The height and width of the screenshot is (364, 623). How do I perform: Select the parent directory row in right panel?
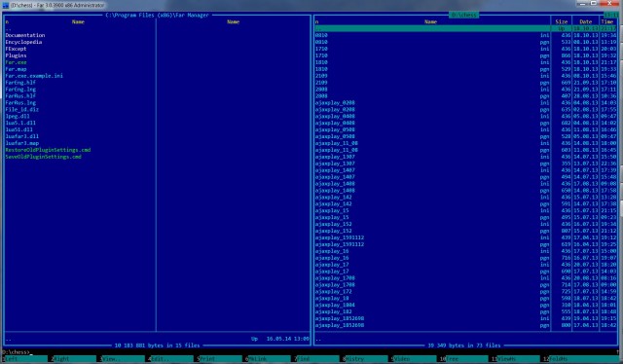(x=465, y=28)
